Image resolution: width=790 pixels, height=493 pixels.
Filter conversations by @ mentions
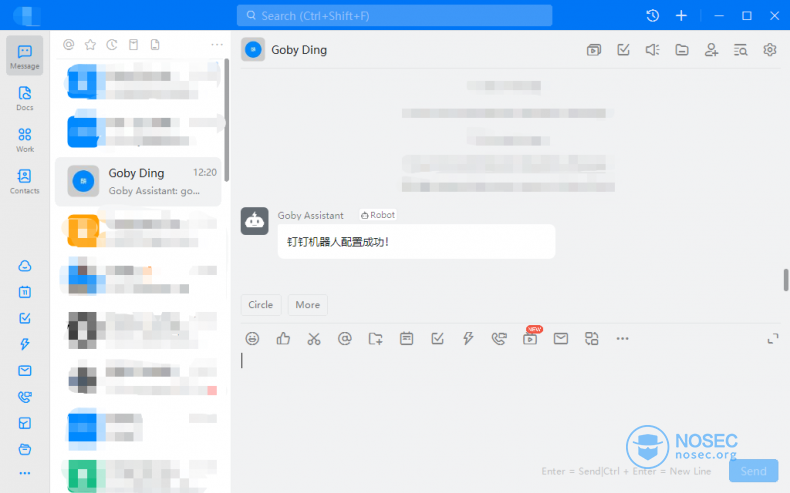(69, 45)
